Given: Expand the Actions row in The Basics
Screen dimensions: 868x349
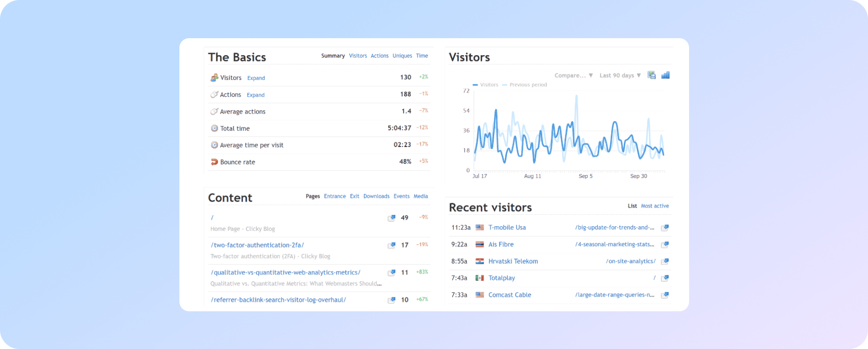Looking at the screenshot, I should [255, 95].
